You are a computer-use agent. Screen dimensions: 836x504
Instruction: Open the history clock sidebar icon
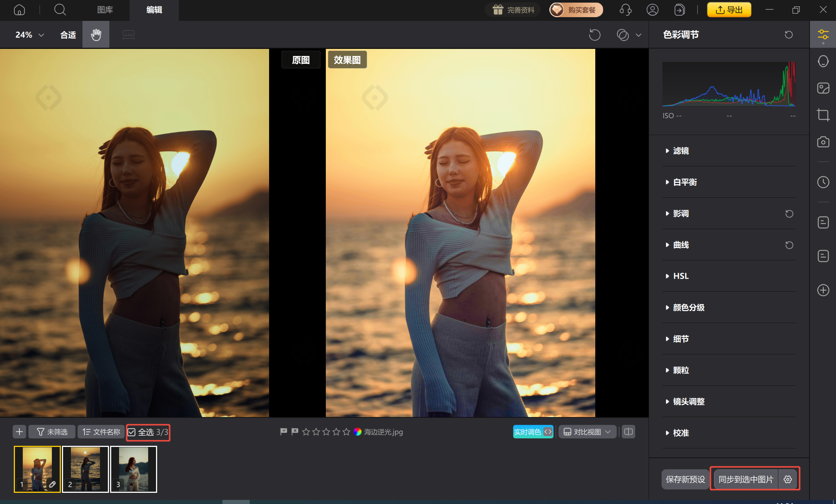(823, 182)
